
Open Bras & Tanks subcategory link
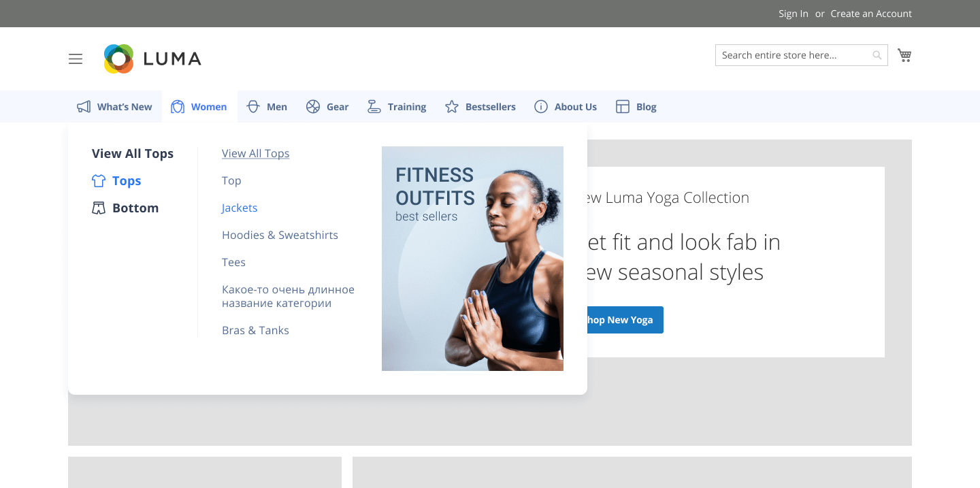[255, 331]
